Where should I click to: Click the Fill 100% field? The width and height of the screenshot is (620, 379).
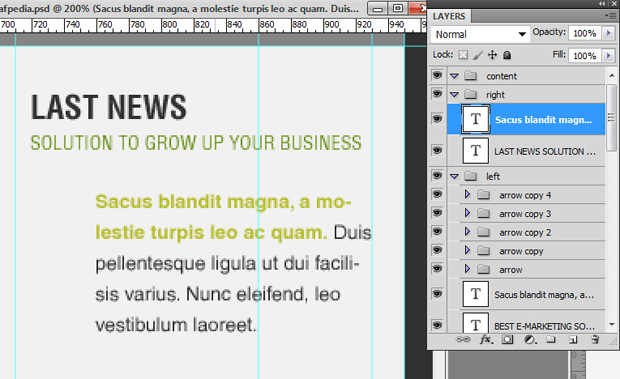[x=585, y=56]
